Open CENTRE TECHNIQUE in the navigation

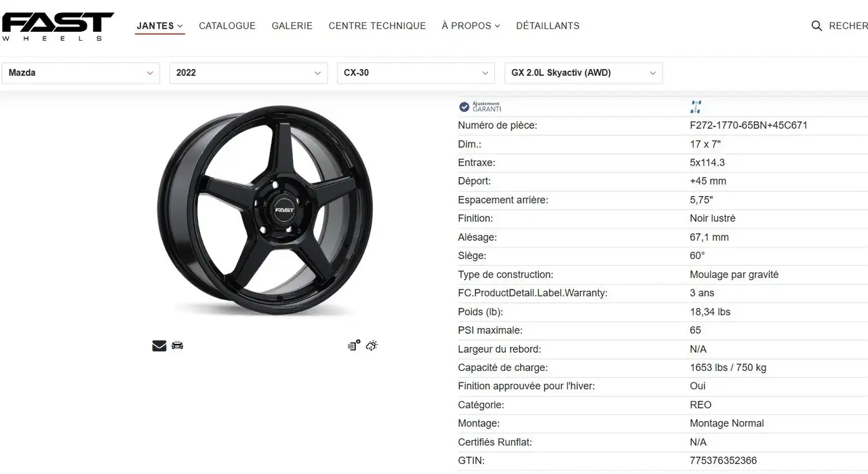coord(377,26)
